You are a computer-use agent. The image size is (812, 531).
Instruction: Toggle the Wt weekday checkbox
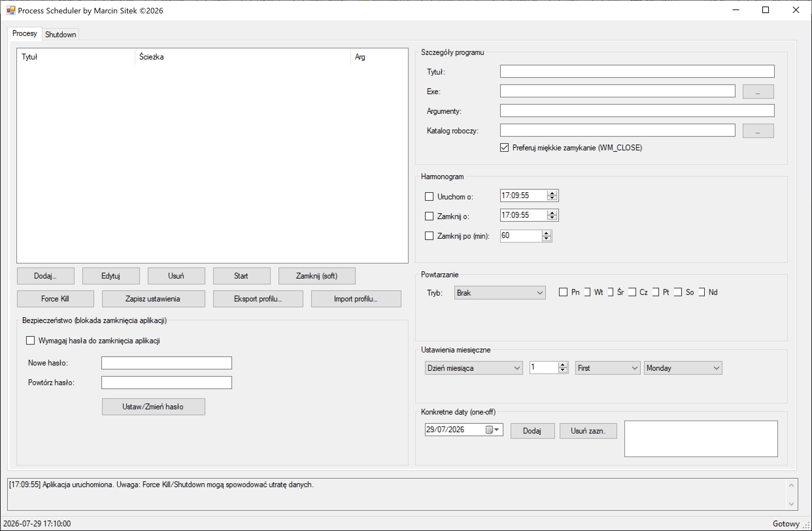[587, 292]
